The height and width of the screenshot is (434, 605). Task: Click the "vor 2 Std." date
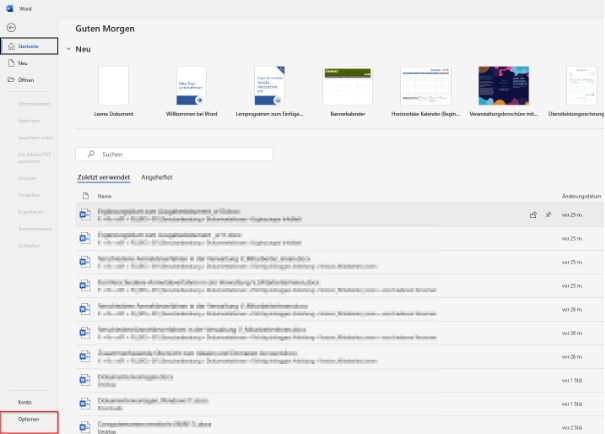tap(572, 427)
